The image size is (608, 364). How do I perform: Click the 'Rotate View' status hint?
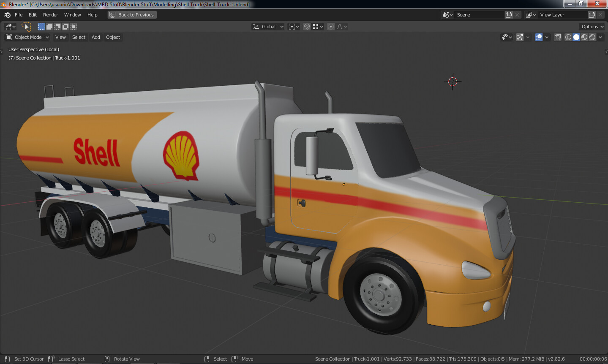point(127,359)
